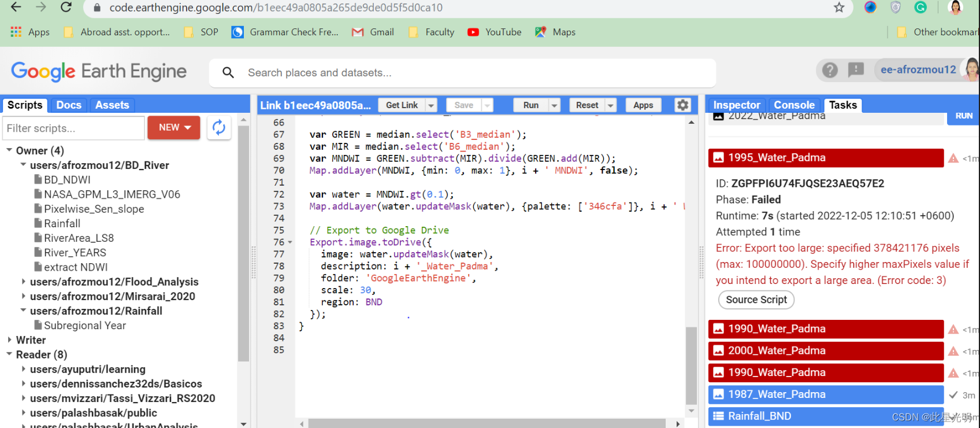Click warning icon for 2000_Water_Padma task

[953, 351]
